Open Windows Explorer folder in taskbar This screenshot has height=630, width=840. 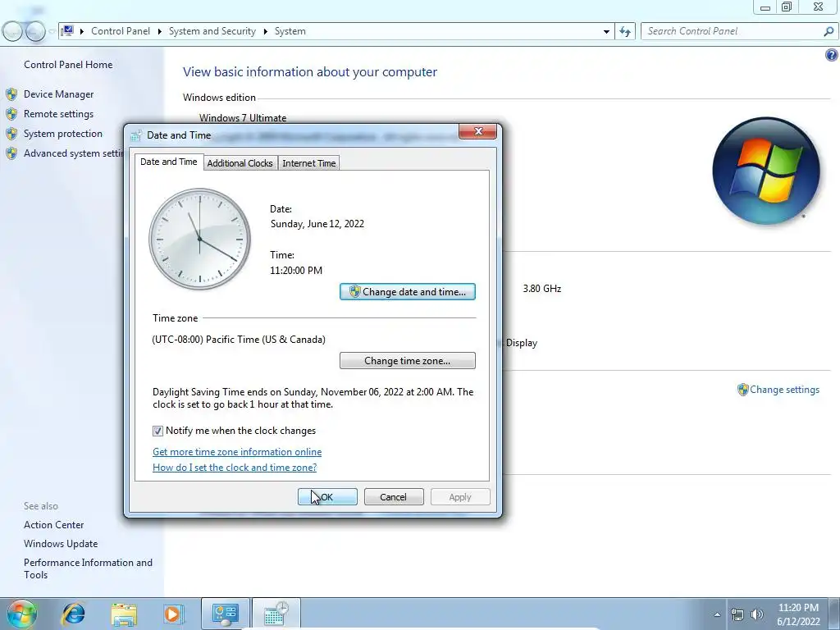(x=124, y=614)
